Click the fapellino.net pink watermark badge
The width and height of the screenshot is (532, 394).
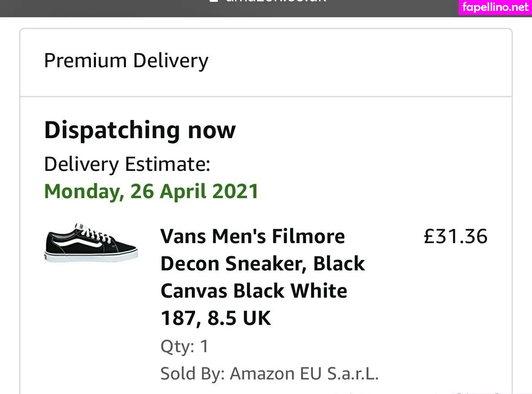(x=495, y=7)
